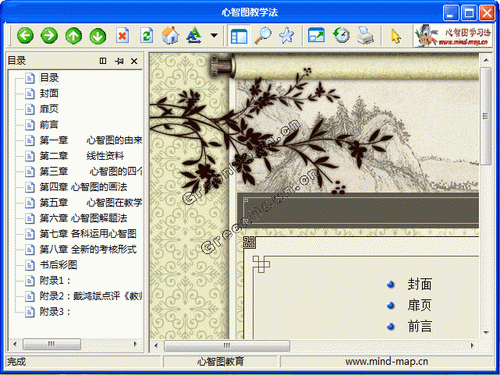Open Search with magnifying glass icon
Screen dimensions: 500x375
tap(263, 35)
